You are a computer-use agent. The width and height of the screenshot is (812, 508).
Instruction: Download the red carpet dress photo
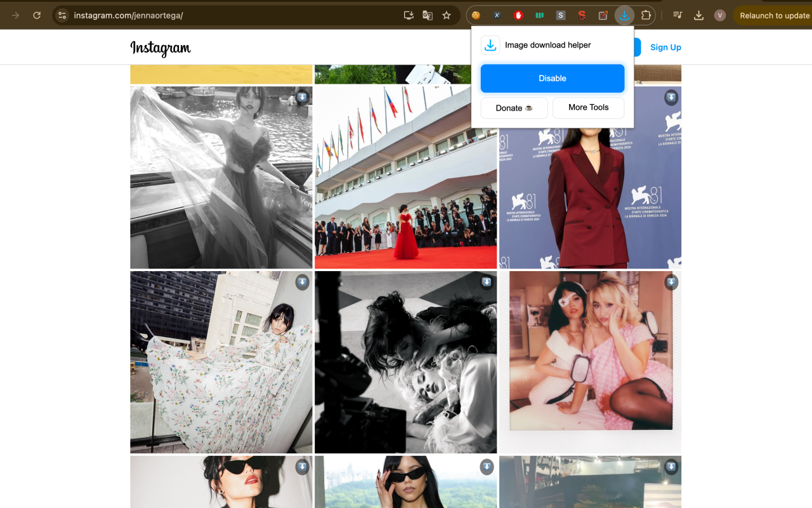[x=487, y=98]
